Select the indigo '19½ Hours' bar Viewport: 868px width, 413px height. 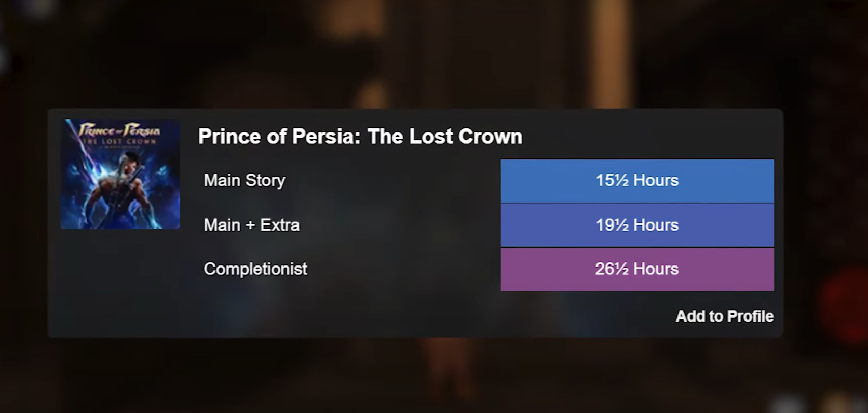click(637, 225)
